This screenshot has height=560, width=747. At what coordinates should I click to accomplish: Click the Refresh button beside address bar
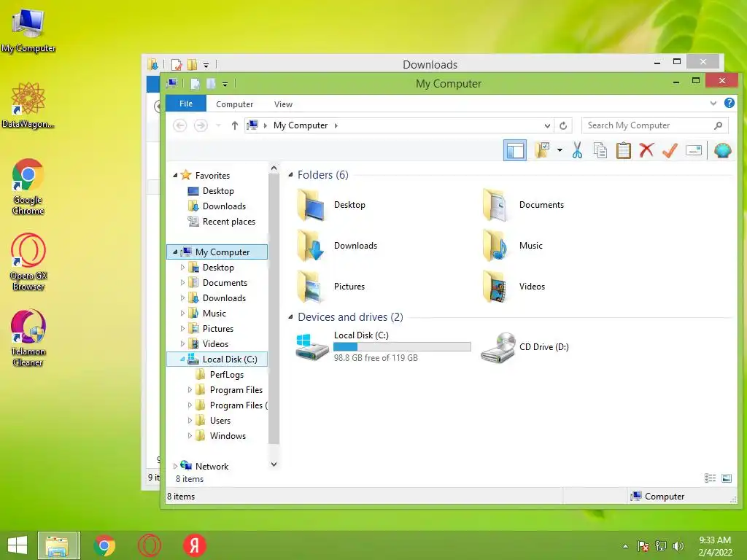click(x=563, y=125)
